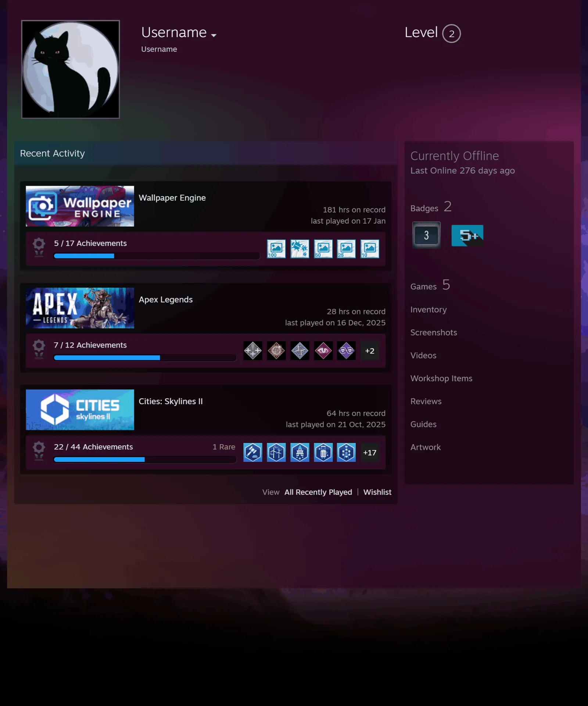This screenshot has height=706, width=588.
Task: Click Wallpaper Engine paint splatter achievement icon
Action: (x=300, y=249)
